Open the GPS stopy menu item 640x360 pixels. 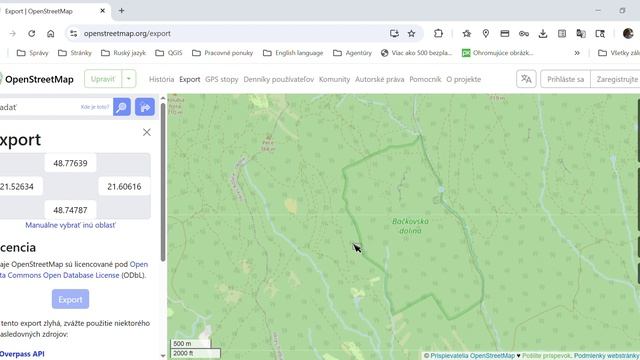pyautogui.click(x=222, y=79)
